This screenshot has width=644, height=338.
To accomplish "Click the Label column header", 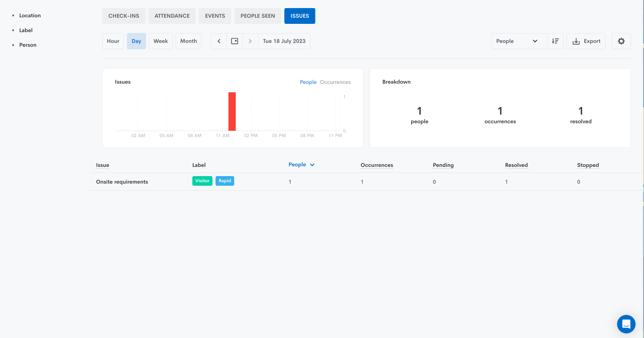I will point(199,165).
